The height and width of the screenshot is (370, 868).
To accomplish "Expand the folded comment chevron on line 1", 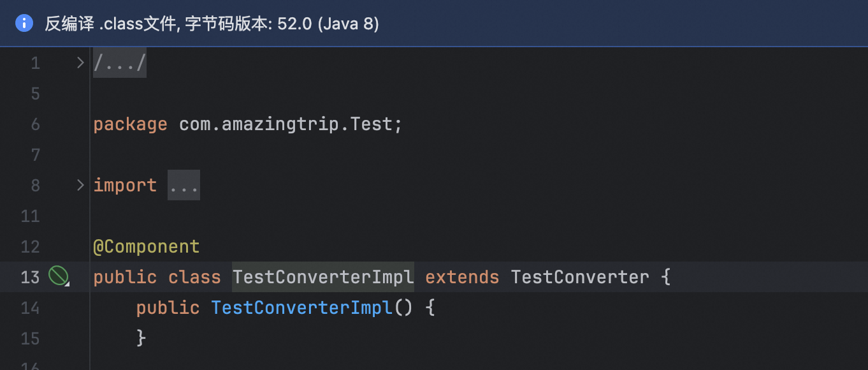I will click(x=80, y=63).
